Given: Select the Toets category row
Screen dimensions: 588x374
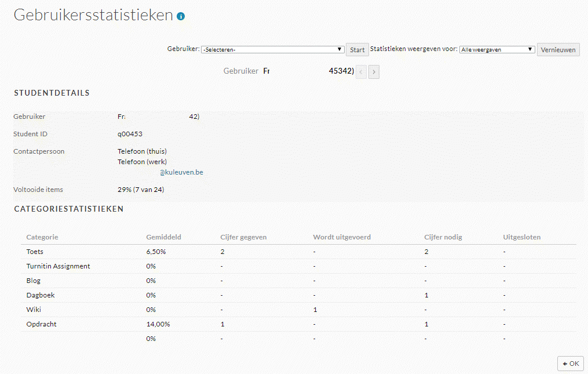Looking at the screenshot, I should coord(35,252).
